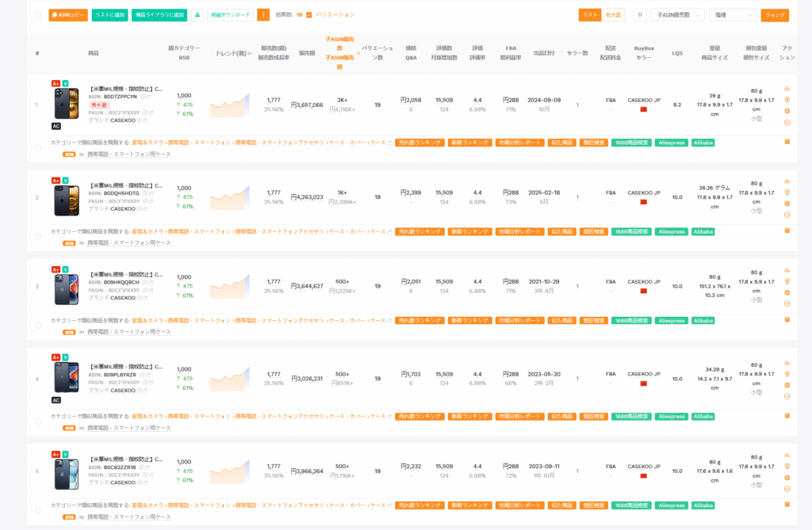Check the row 1 selection checkbox
812x530 pixels.
[x=38, y=147]
